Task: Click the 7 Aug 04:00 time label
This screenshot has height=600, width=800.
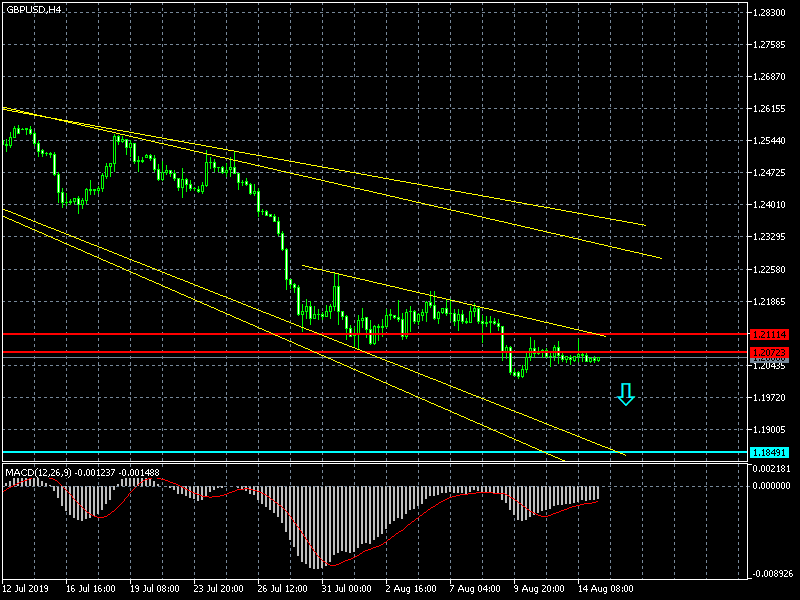Action: pos(475,589)
